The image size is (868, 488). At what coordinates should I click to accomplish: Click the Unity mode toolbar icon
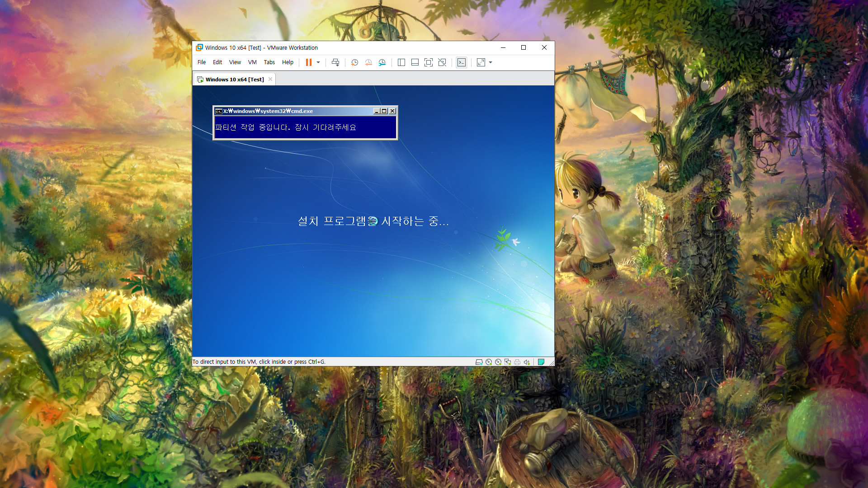[442, 62]
